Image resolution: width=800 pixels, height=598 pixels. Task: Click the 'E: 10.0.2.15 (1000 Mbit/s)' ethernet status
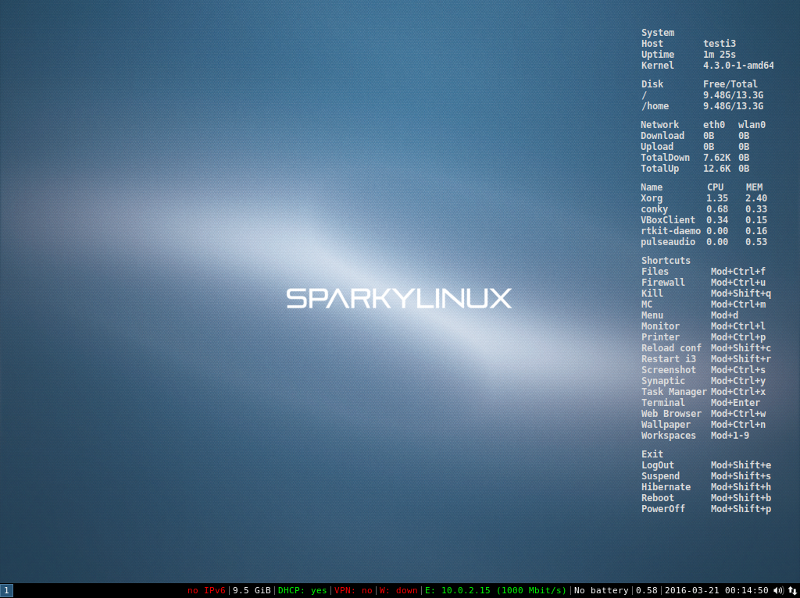coord(495,590)
